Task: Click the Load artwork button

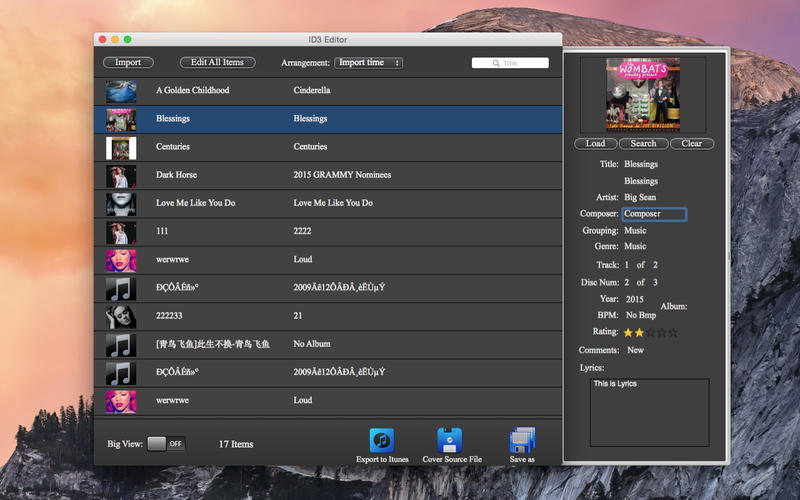Action: (595, 144)
